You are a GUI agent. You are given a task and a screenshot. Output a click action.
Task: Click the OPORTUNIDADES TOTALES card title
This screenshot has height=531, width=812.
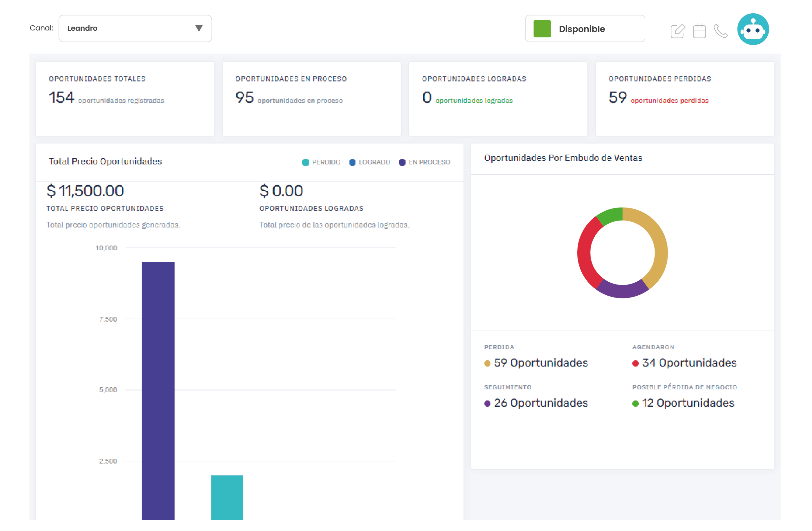(97, 79)
